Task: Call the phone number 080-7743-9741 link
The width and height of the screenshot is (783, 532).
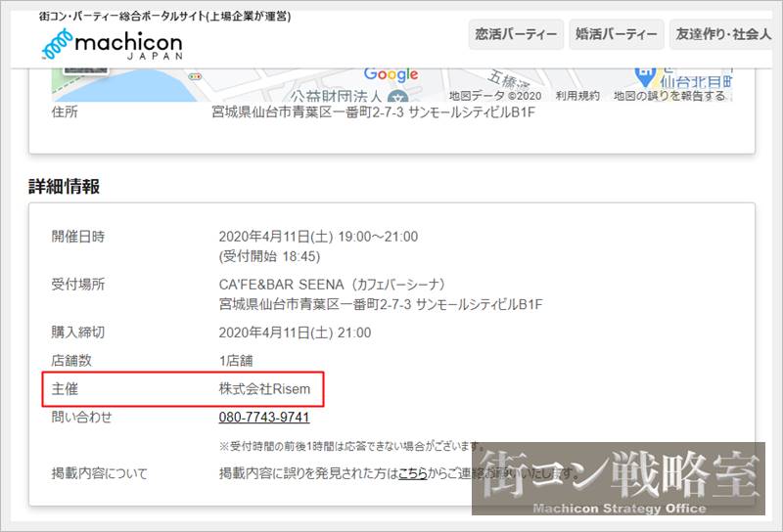Action: [264, 418]
